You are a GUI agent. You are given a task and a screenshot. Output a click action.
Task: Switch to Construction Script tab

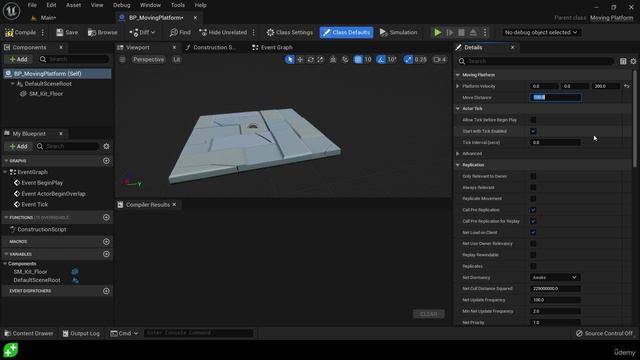click(x=210, y=47)
